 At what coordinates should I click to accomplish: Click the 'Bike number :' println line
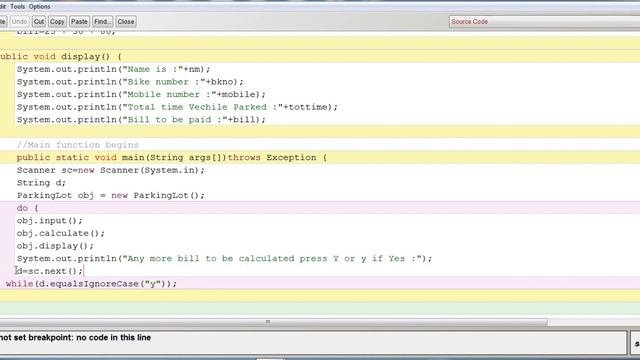130,82
